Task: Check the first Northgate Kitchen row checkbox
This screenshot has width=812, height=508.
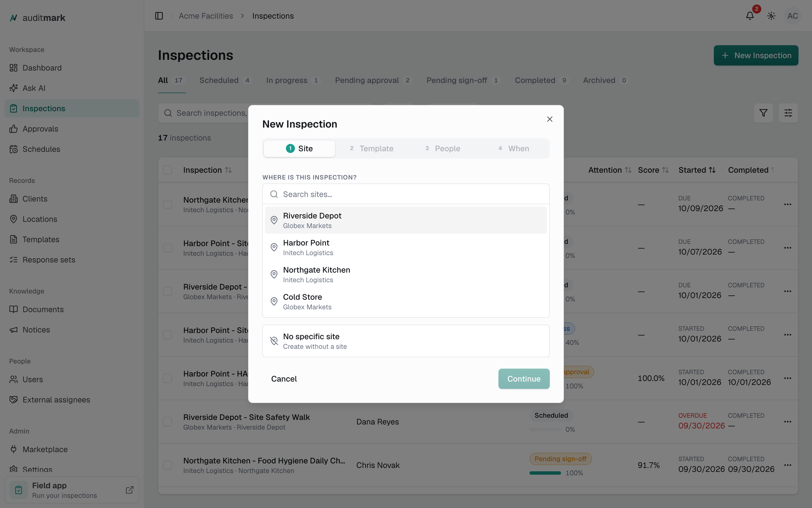Action: coord(167,204)
